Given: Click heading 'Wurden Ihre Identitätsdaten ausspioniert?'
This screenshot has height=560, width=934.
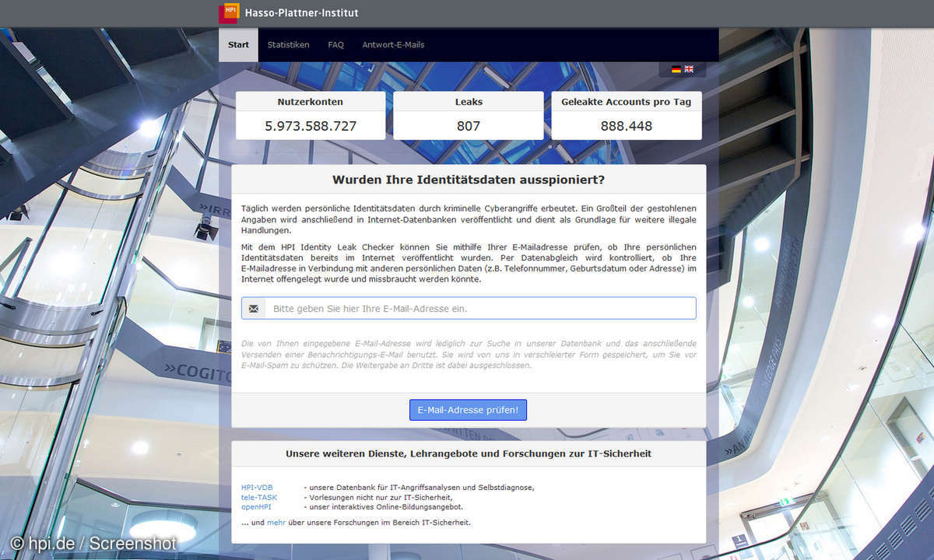Looking at the screenshot, I should coord(469,180).
